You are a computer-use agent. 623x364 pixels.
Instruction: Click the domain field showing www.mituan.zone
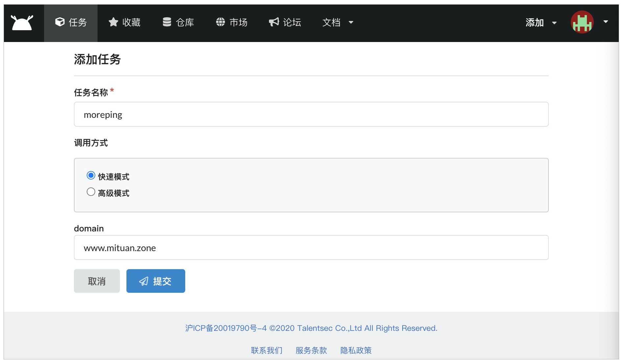[311, 248]
